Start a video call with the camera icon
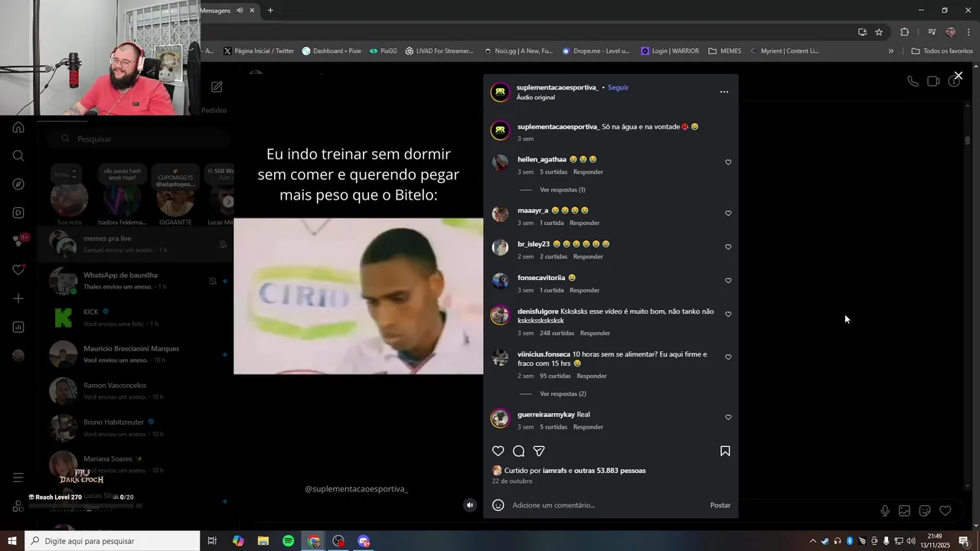The image size is (980, 551). (933, 81)
